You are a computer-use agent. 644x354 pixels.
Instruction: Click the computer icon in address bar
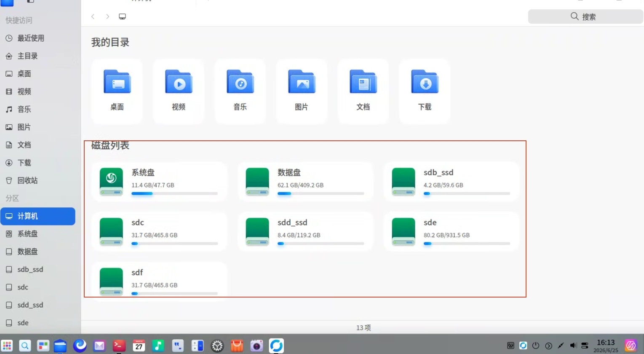[122, 16]
